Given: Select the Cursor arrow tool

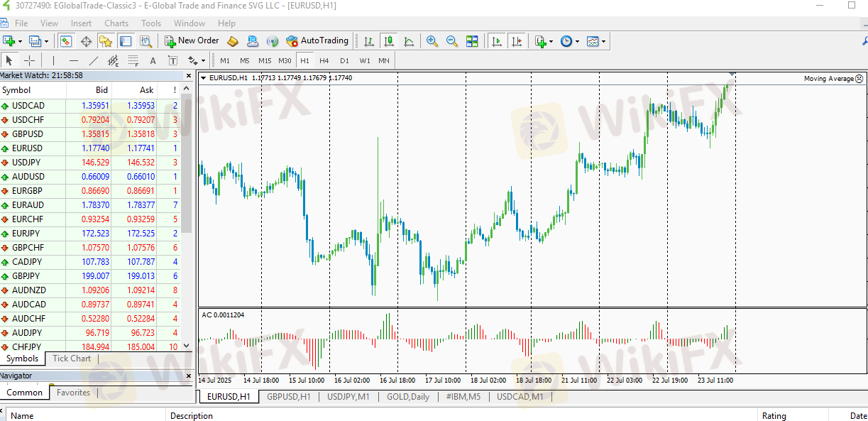Looking at the screenshot, I should pyautogui.click(x=10, y=60).
